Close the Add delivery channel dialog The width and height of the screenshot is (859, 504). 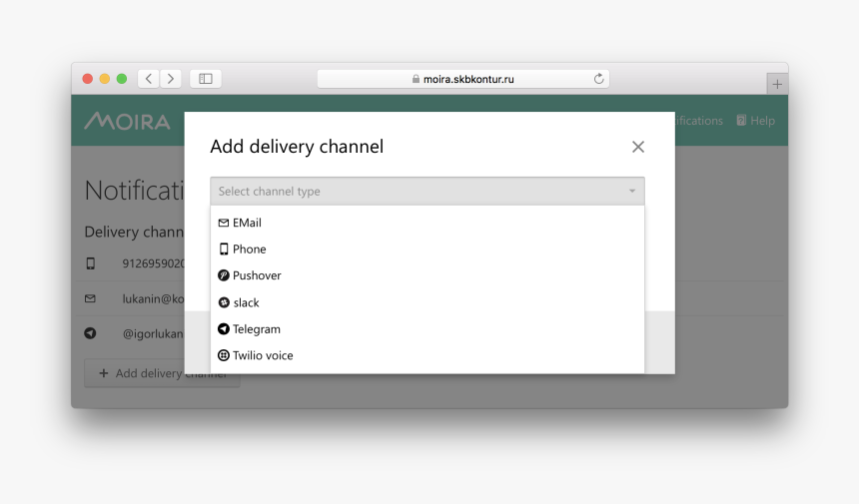pyautogui.click(x=637, y=147)
